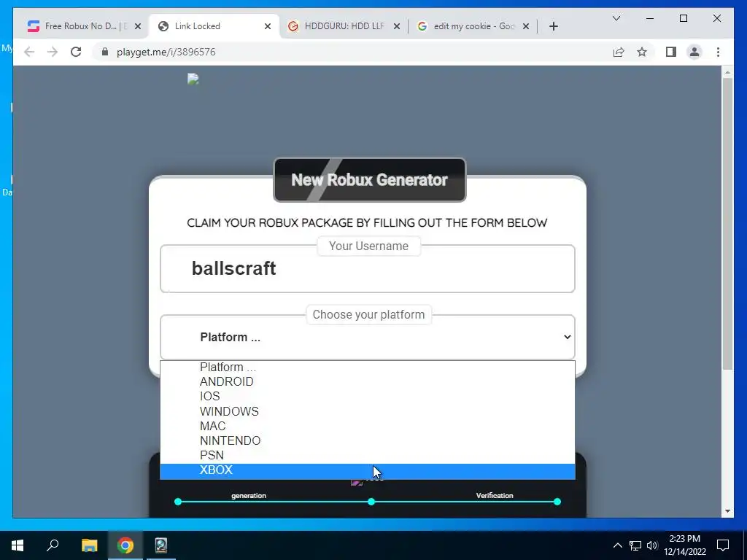This screenshot has height=560, width=747.
Task: Click the username field containing ballscraft
Action: click(x=368, y=268)
